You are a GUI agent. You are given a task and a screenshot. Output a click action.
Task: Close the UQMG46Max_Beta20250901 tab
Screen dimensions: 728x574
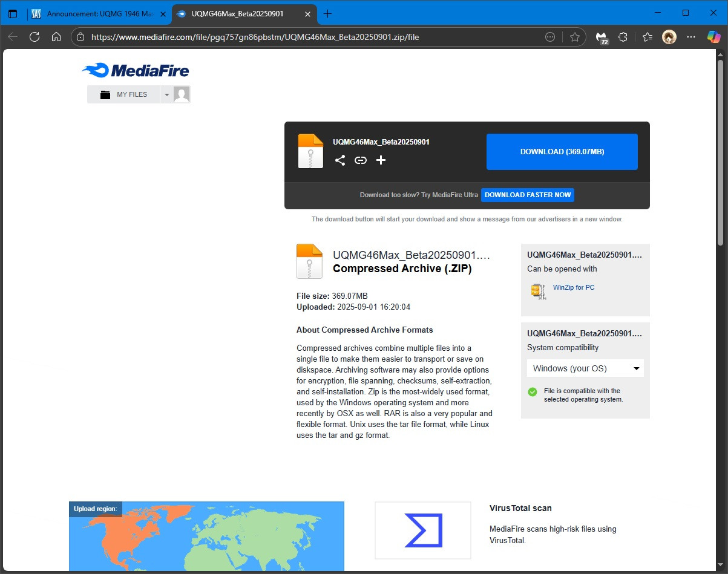[308, 13]
